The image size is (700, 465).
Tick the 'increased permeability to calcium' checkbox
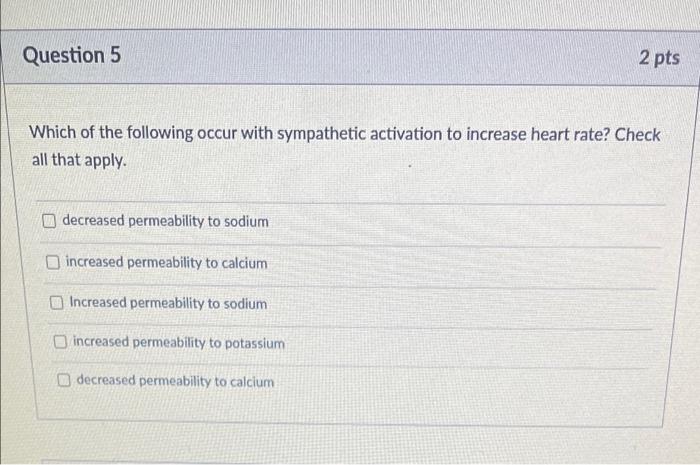click(x=53, y=262)
